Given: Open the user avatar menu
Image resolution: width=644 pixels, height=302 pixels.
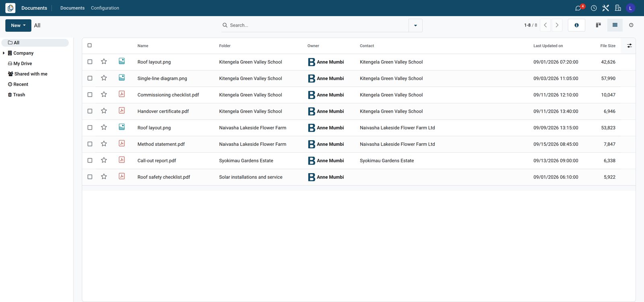Looking at the screenshot, I should (631, 8).
